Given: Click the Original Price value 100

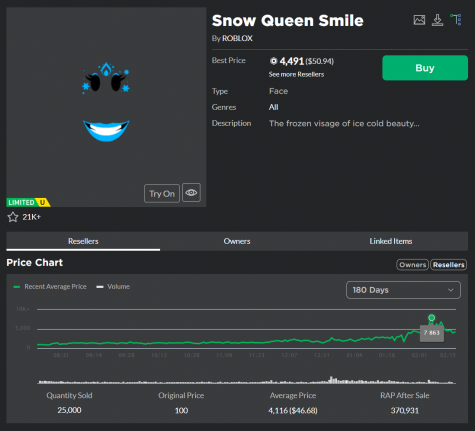Looking at the screenshot, I should pos(181,410).
